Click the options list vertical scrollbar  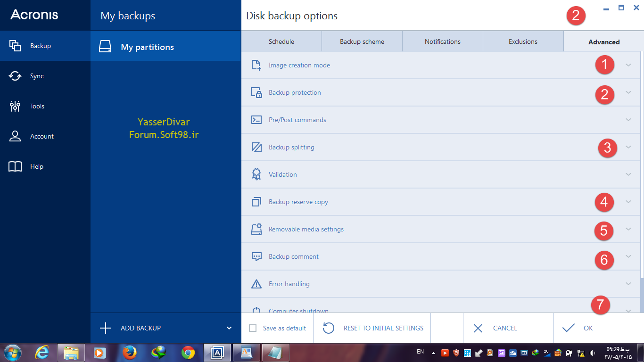click(642, 182)
